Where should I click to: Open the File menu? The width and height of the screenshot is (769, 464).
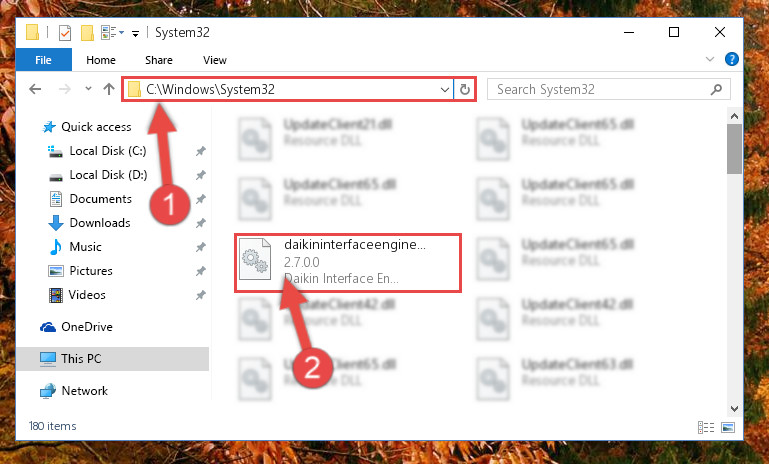(x=44, y=60)
